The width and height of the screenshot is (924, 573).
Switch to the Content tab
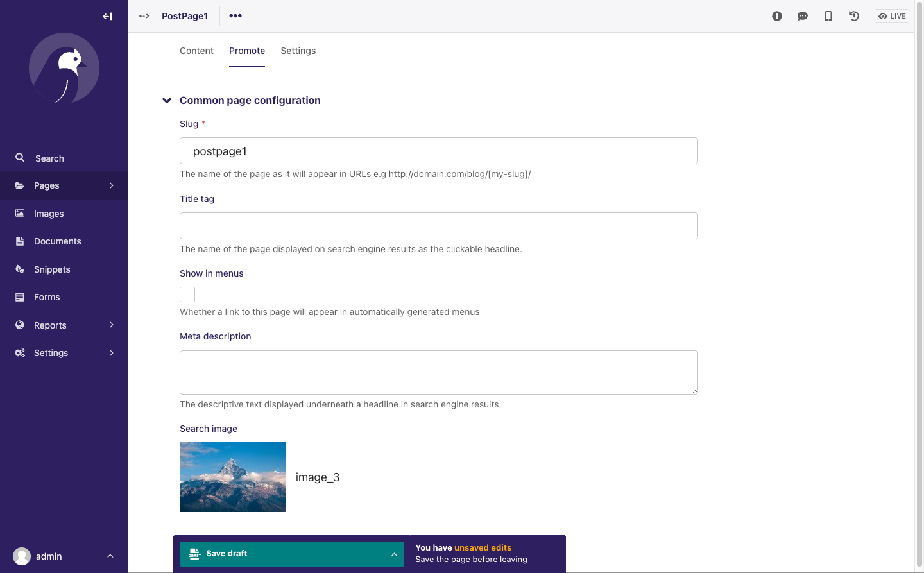pyautogui.click(x=196, y=51)
